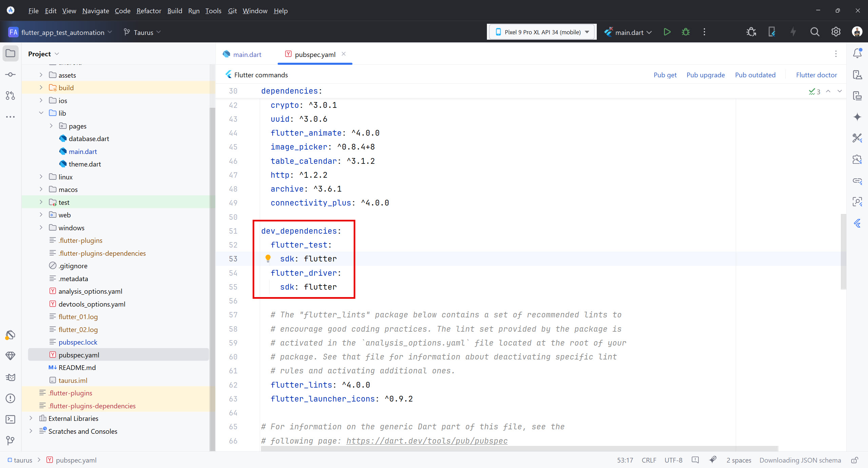The width and height of the screenshot is (868, 468).
Task: Expand the test folder
Action: pyautogui.click(x=41, y=202)
